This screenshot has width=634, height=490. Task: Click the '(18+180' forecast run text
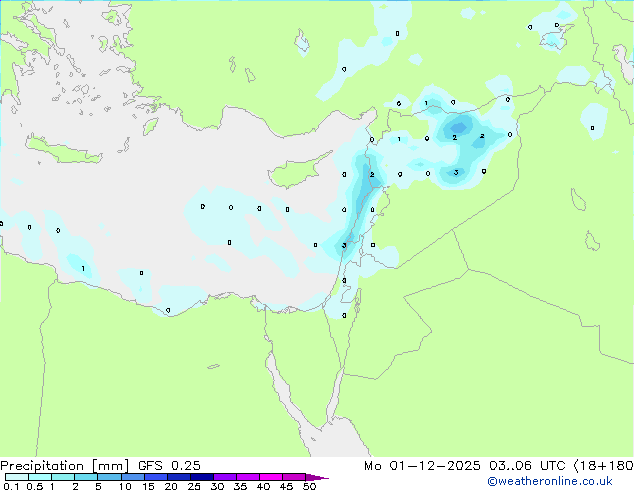tap(603, 466)
